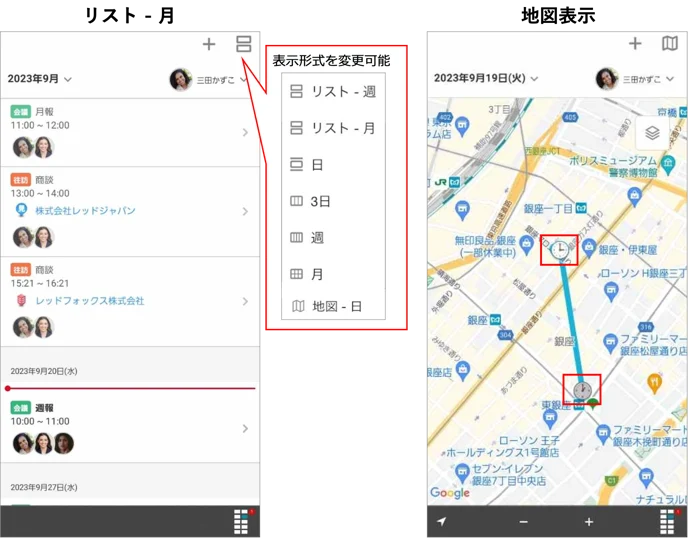The image size is (688, 538).
Task: Click the 株式会社レッドジャパン customer icon
Action: (x=21, y=211)
